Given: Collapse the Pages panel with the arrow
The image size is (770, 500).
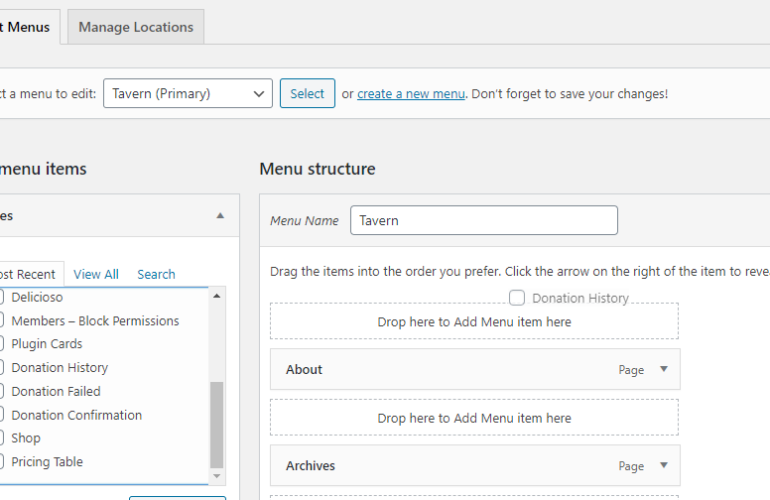Looking at the screenshot, I should tap(220, 216).
